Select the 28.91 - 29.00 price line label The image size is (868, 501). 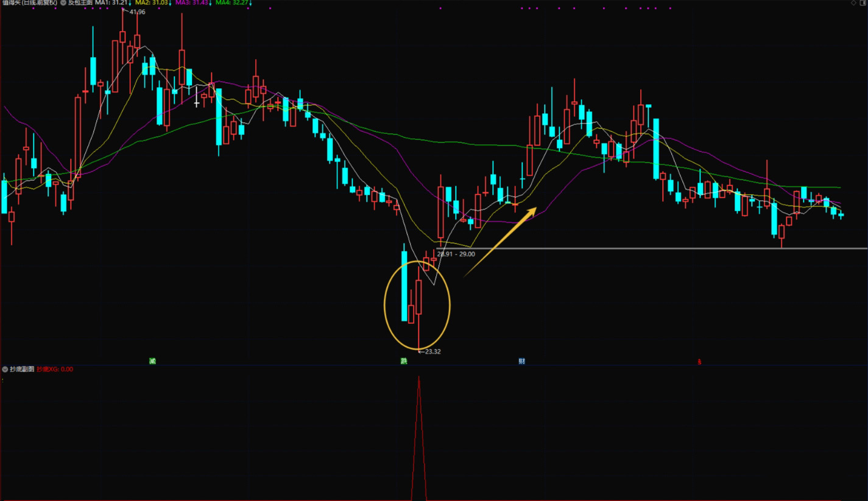point(456,254)
